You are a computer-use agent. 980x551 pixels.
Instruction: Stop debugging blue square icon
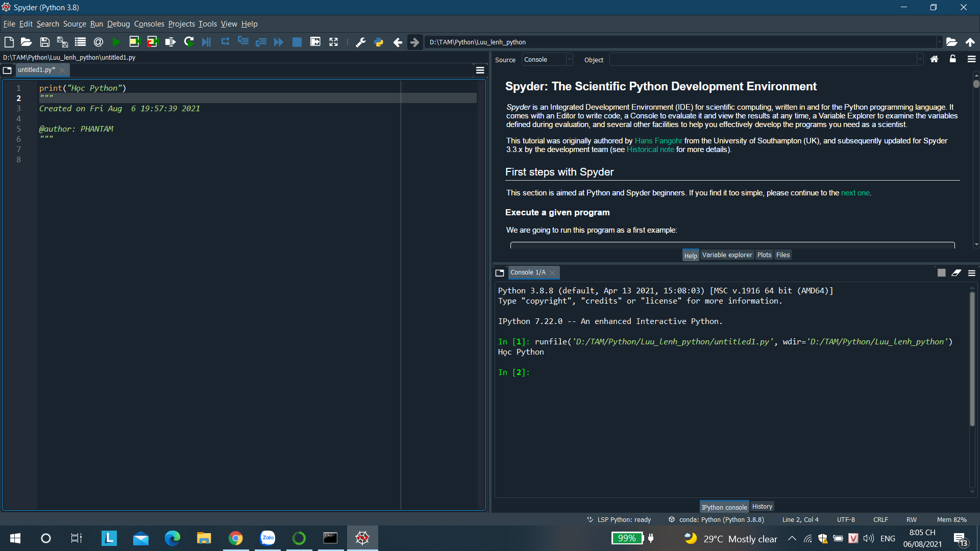297,42
